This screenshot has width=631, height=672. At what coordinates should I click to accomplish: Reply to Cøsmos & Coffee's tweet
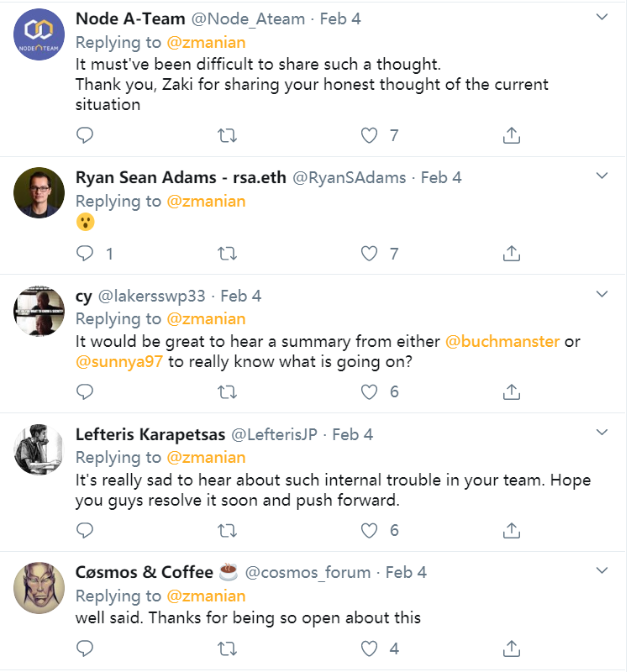coord(85,648)
